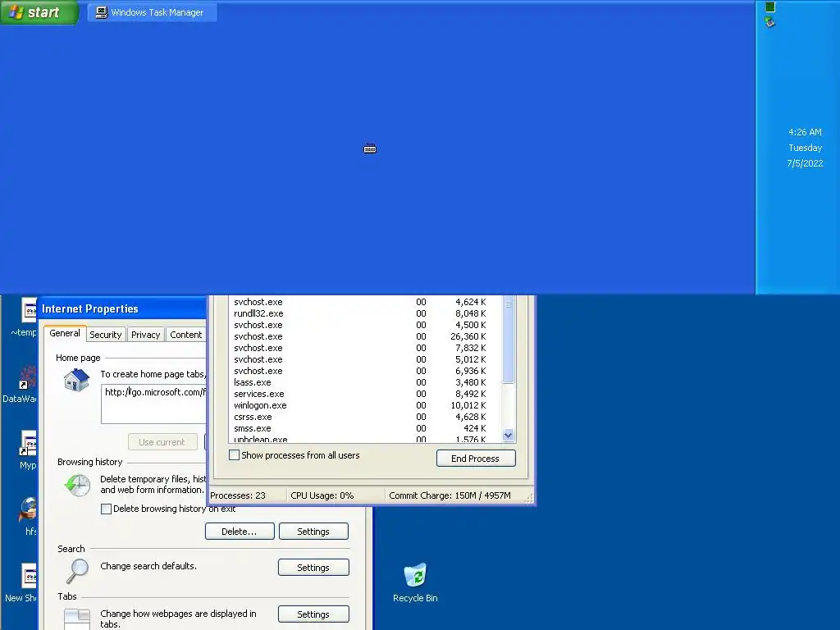Image resolution: width=840 pixels, height=630 pixels.
Task: Enable Show processes from all users
Action: (234, 454)
